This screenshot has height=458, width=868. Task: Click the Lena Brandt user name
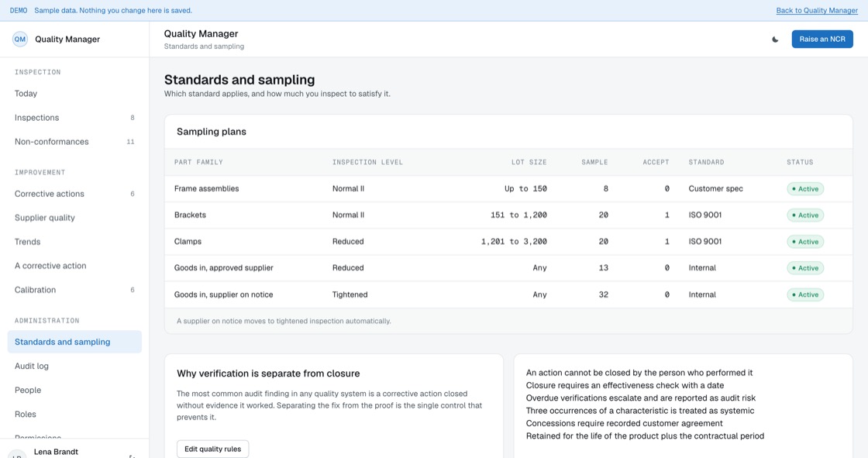click(56, 452)
